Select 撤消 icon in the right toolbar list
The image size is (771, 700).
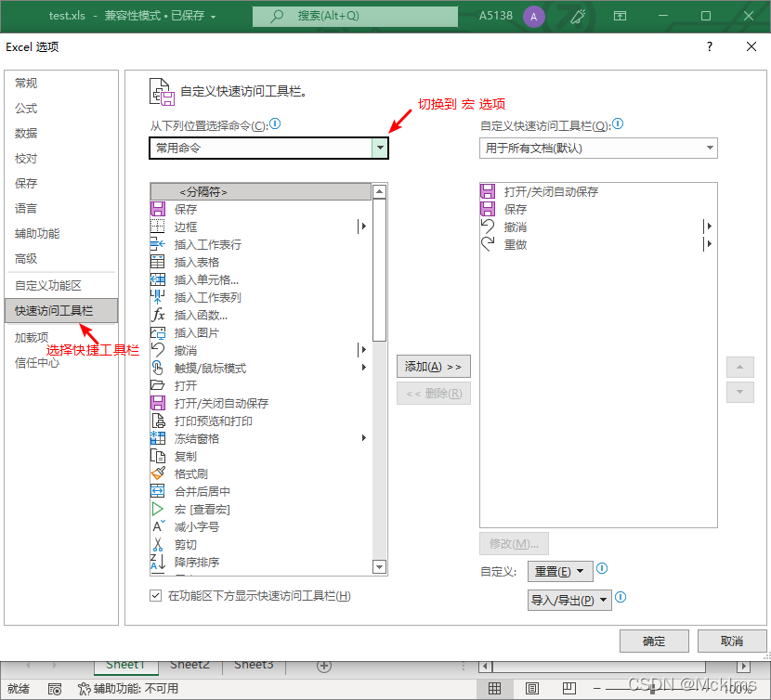tap(488, 227)
